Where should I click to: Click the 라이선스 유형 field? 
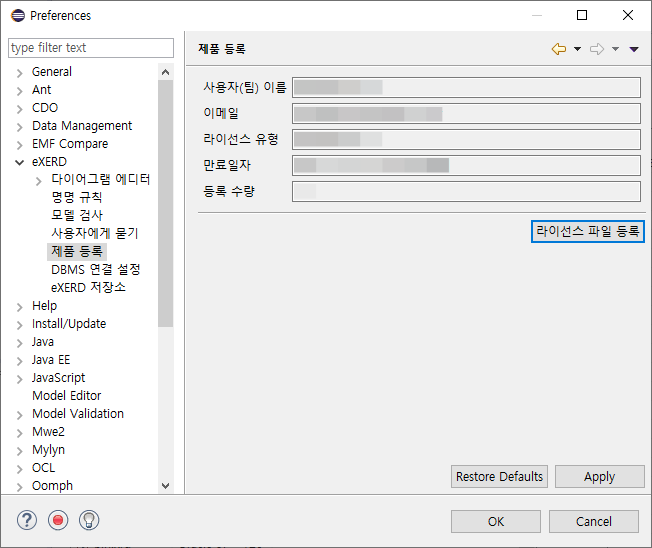[466, 139]
